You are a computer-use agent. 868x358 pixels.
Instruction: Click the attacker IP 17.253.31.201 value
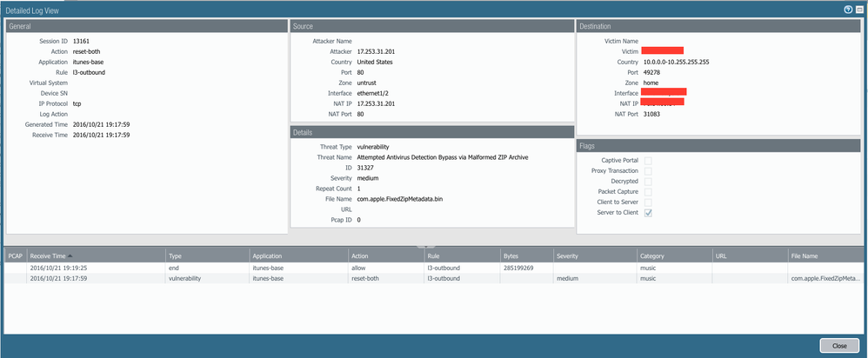click(x=376, y=51)
